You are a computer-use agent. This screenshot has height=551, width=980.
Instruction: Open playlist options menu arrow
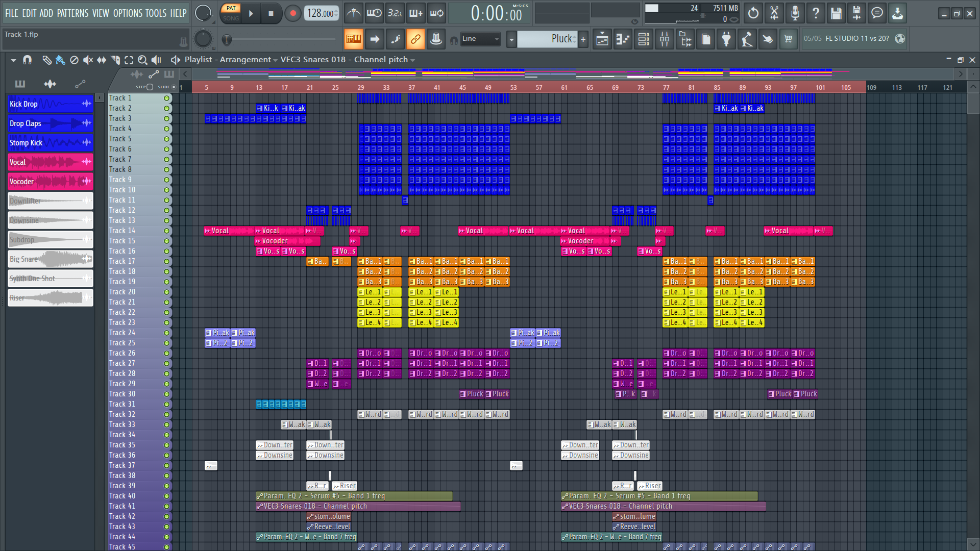[13, 60]
